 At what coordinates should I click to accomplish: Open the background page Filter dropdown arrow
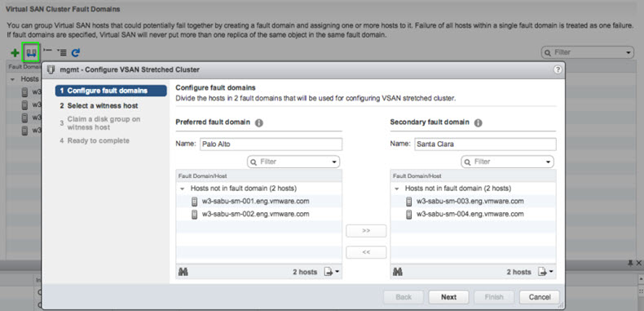click(x=628, y=52)
